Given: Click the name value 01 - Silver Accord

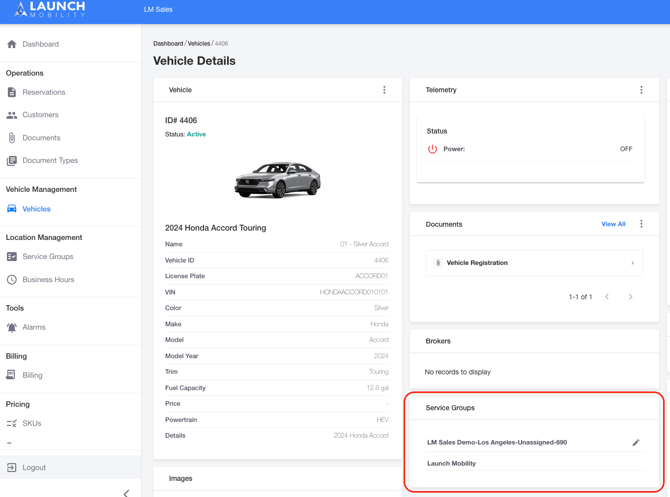Looking at the screenshot, I should [364, 244].
